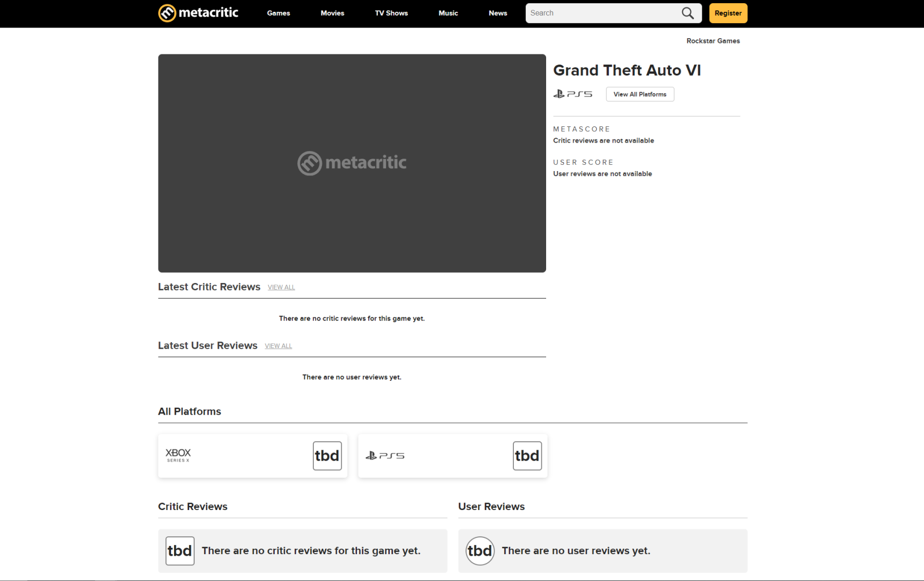The width and height of the screenshot is (924, 581).
Task: Click the game trailer placeholder image
Action: [352, 163]
